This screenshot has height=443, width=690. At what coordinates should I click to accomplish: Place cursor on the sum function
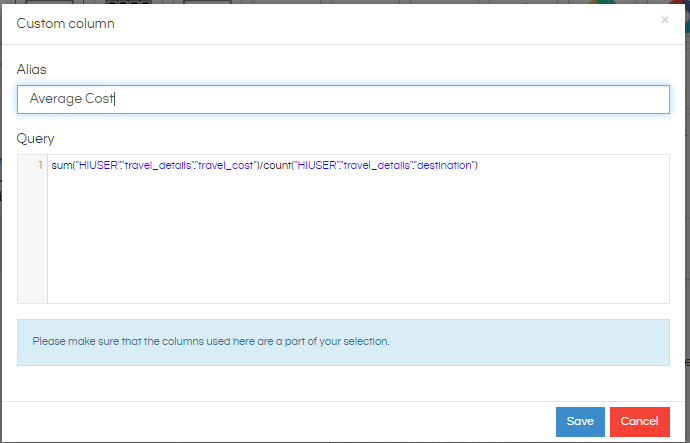(x=61, y=165)
